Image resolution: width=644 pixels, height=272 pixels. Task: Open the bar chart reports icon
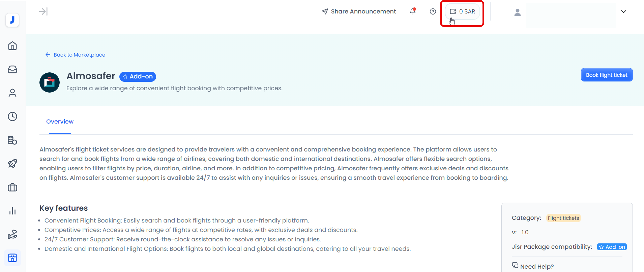tap(12, 211)
